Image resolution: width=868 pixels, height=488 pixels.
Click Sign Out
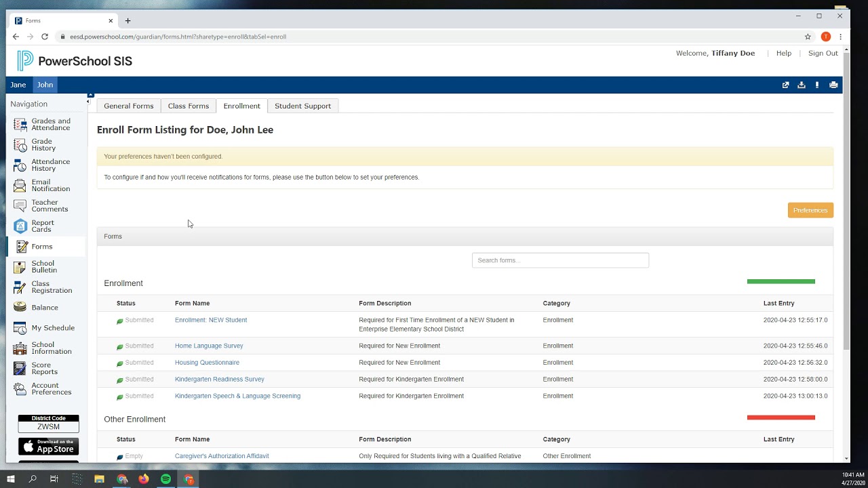[x=823, y=53]
